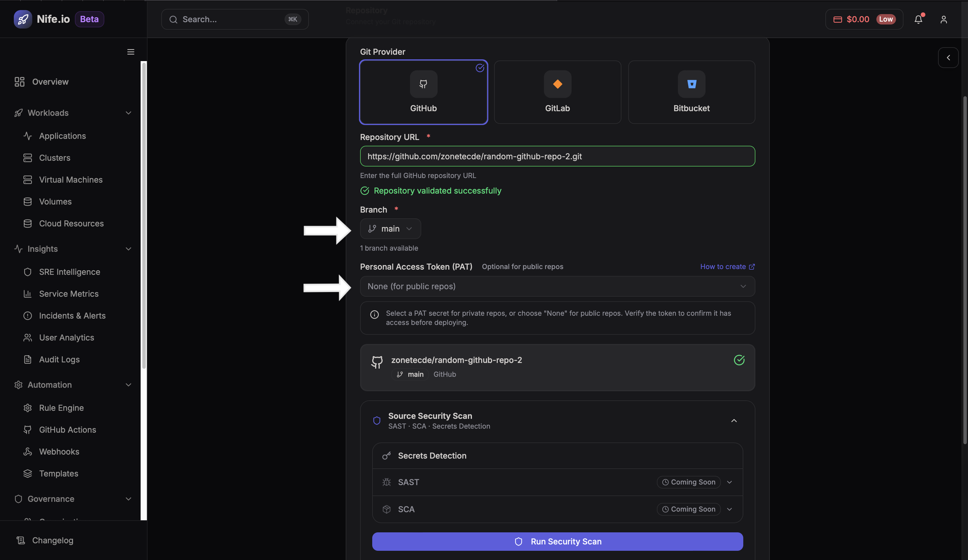Open the user profile icon
968x560 pixels.
point(944,19)
